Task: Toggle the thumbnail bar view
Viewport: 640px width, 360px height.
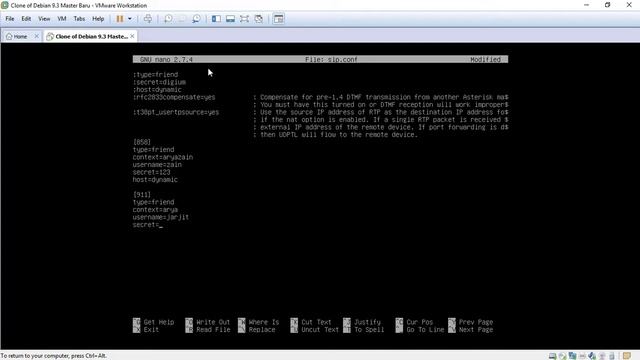Action: (230, 19)
